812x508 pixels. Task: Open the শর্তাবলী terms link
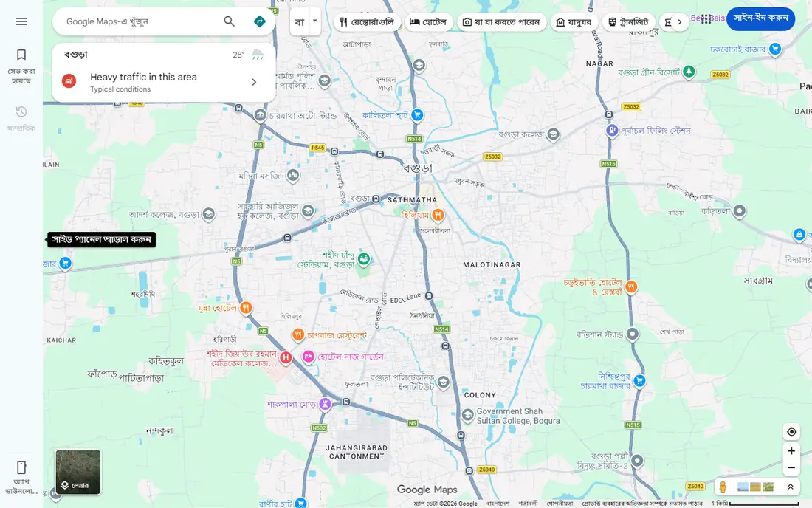click(x=528, y=504)
